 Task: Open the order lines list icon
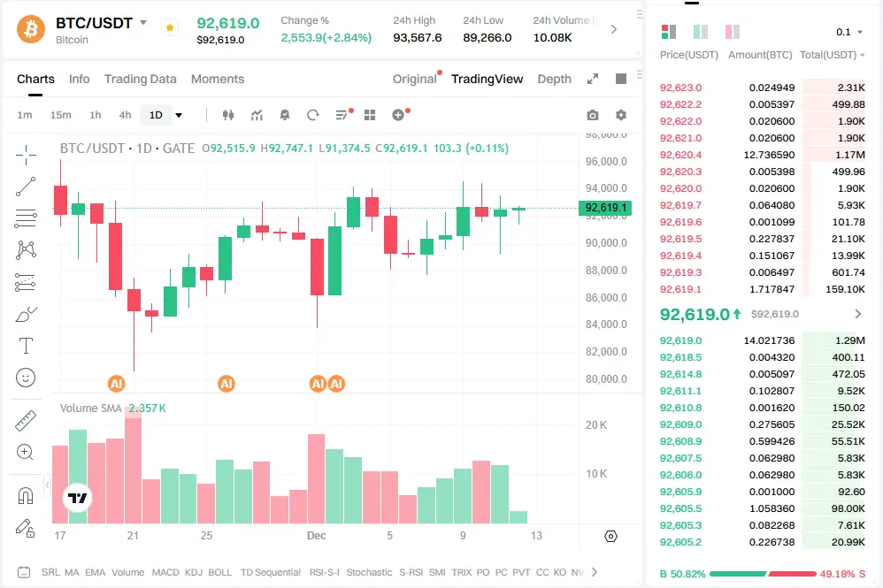pyautogui.click(x=342, y=115)
